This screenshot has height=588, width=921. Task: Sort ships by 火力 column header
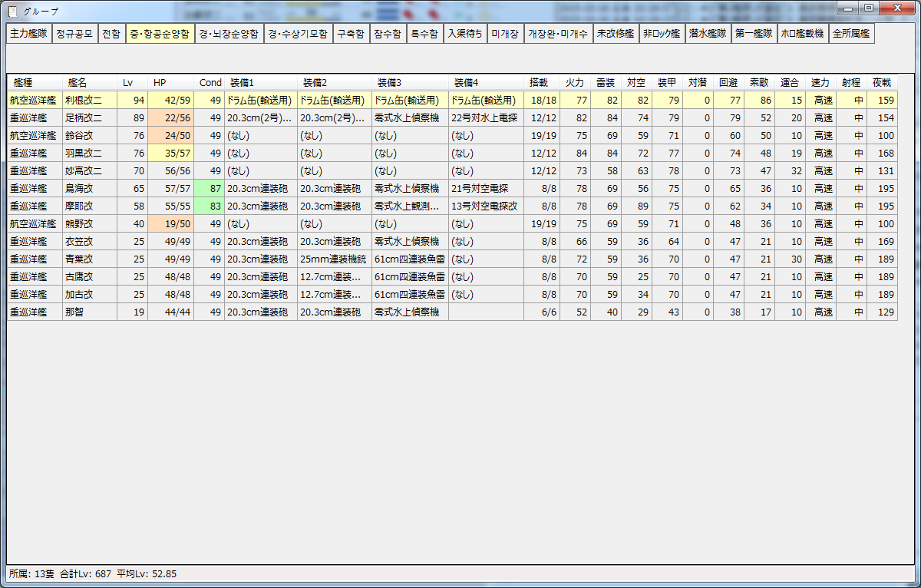574,82
